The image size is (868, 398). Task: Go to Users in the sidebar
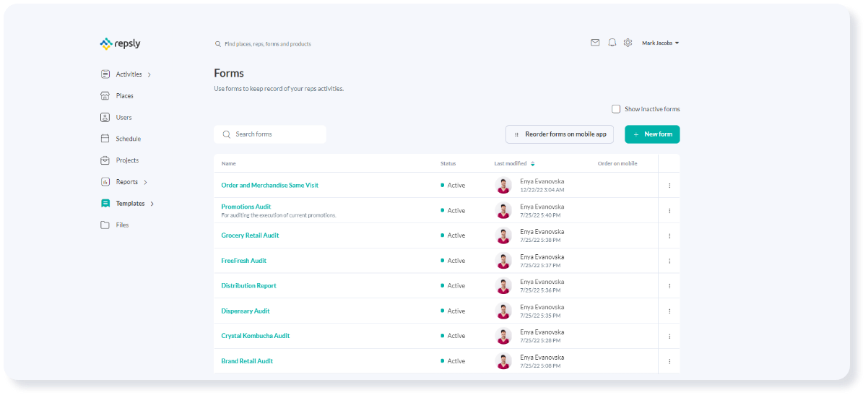click(x=123, y=117)
